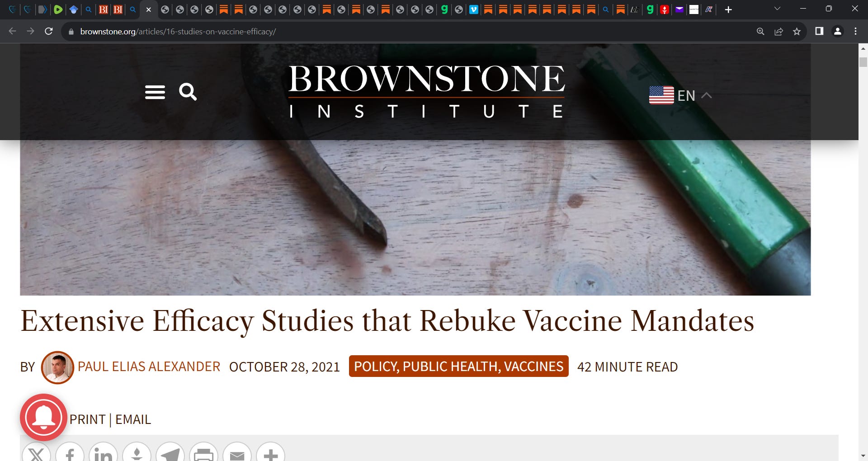
Task: Click the envelope email share icon
Action: 237,452
